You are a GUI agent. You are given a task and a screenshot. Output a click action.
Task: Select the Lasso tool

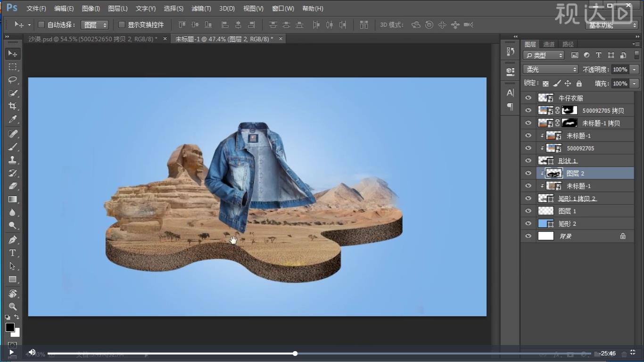(x=13, y=80)
